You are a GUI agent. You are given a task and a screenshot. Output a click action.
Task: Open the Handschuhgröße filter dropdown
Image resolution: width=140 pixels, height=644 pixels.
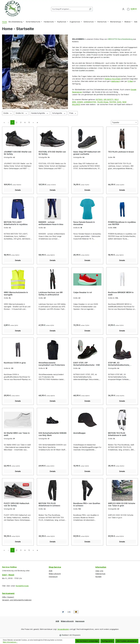click(x=39, y=113)
